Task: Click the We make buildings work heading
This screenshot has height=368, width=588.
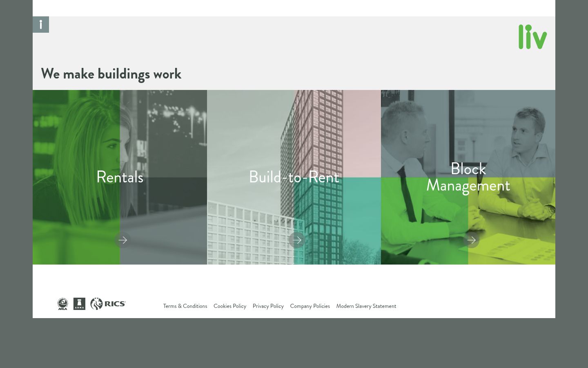Action: click(111, 74)
